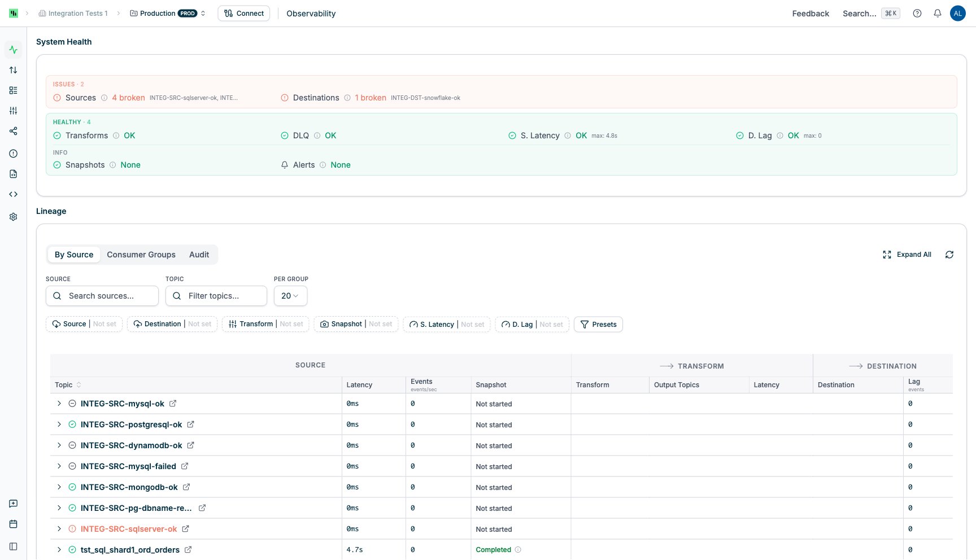Click info icon next to Sources issue
The image size is (976, 560).
104,98
